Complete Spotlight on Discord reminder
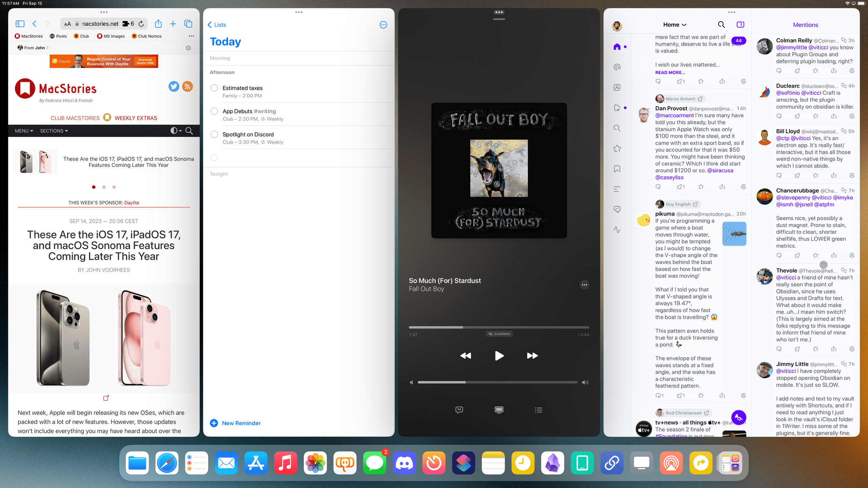 point(214,134)
